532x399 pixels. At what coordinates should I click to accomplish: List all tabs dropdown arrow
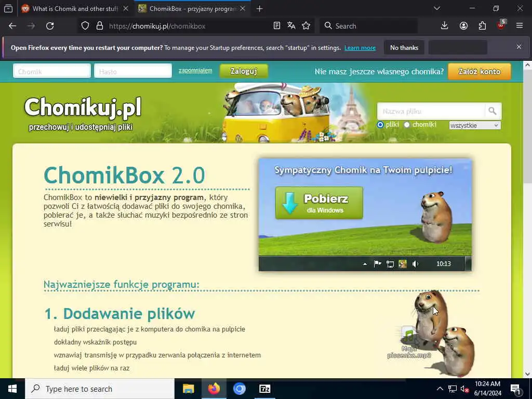point(436,8)
